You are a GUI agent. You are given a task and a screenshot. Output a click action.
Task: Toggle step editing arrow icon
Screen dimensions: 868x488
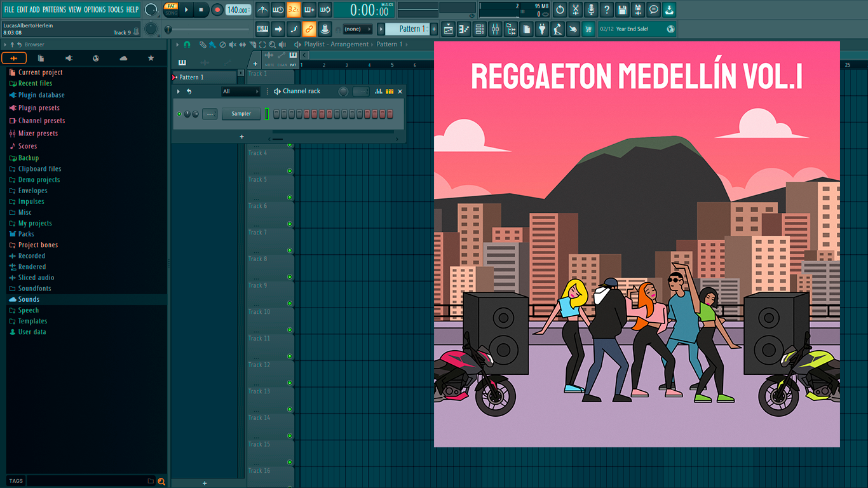coord(278,29)
